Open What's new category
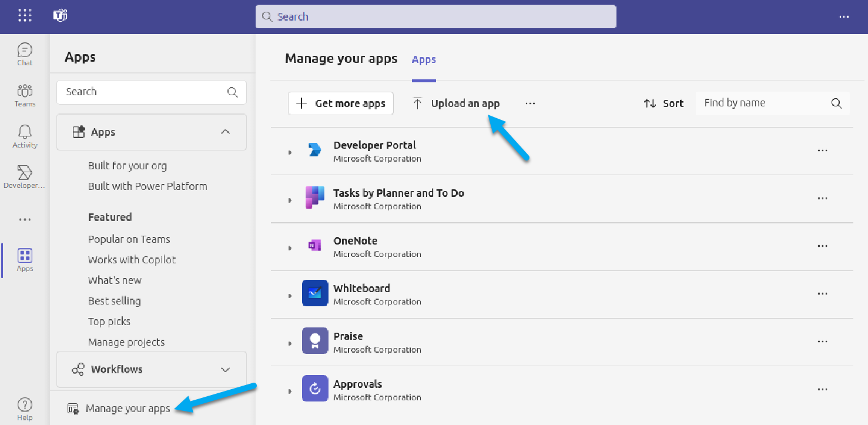This screenshot has height=425, width=868. 115,280
